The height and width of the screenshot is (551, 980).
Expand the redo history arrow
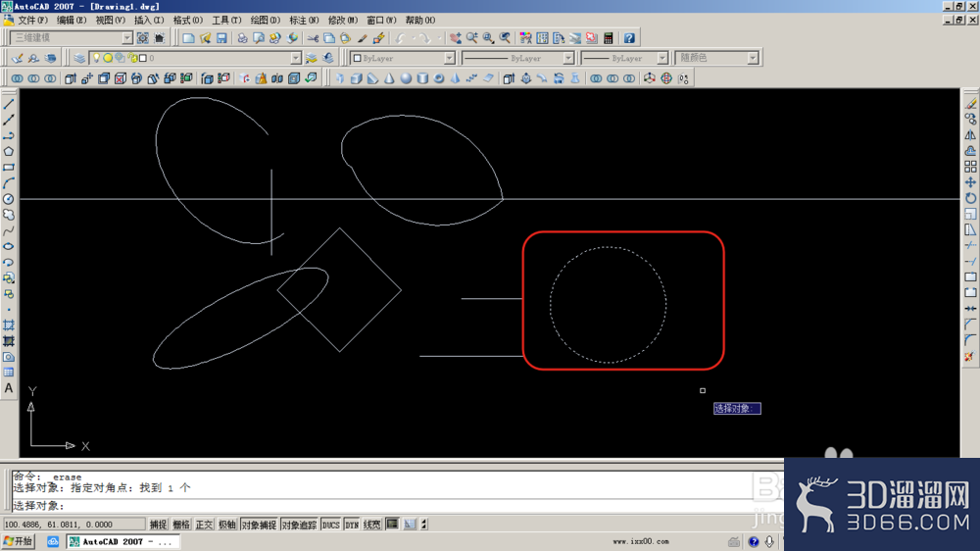(x=439, y=38)
